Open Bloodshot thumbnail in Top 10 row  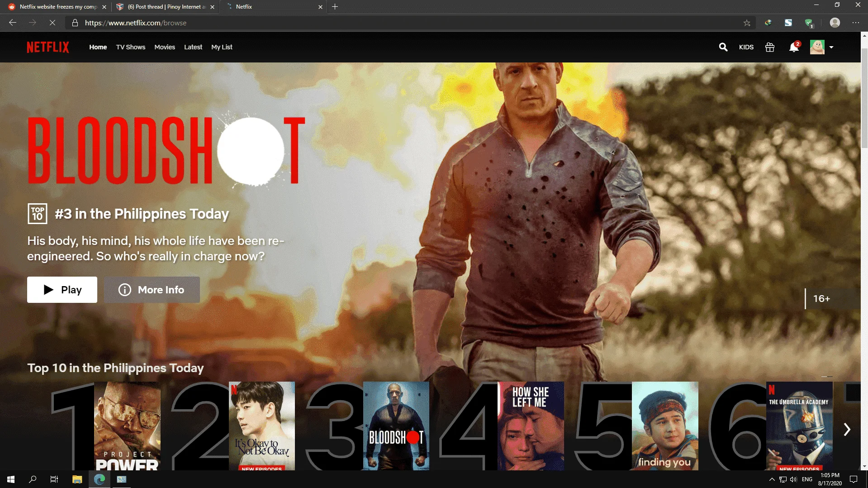396,426
